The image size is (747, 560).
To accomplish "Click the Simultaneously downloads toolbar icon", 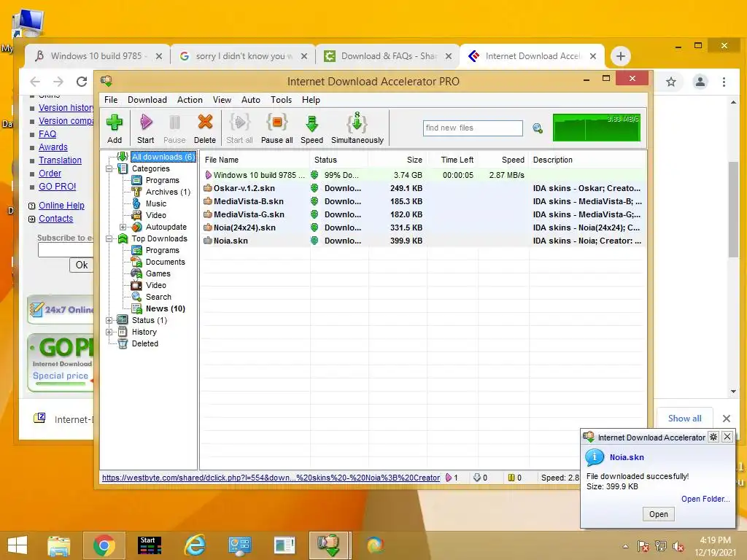I will pyautogui.click(x=357, y=128).
